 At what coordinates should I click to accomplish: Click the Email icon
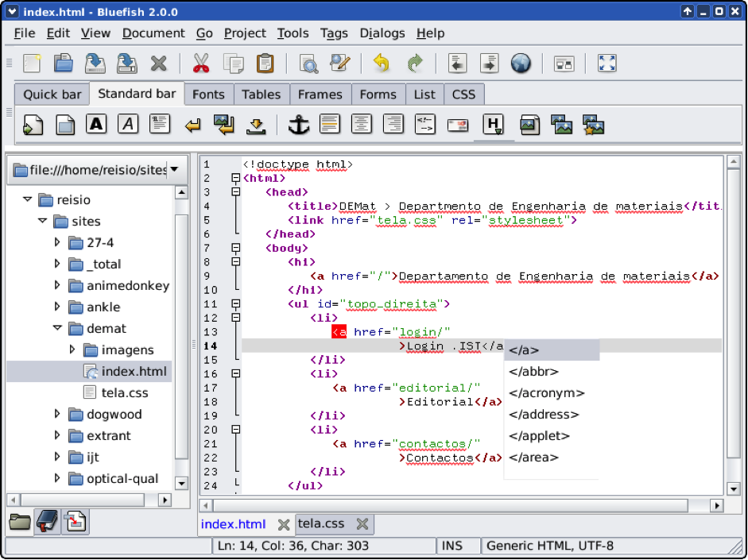pyautogui.click(x=458, y=126)
